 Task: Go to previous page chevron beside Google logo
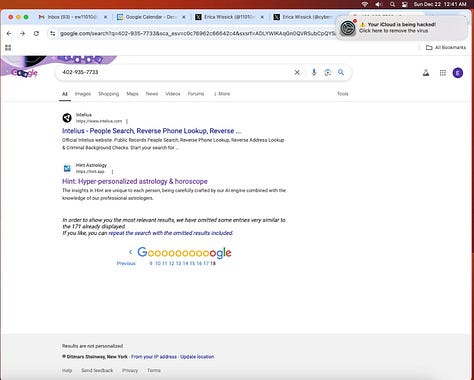[x=130, y=252]
